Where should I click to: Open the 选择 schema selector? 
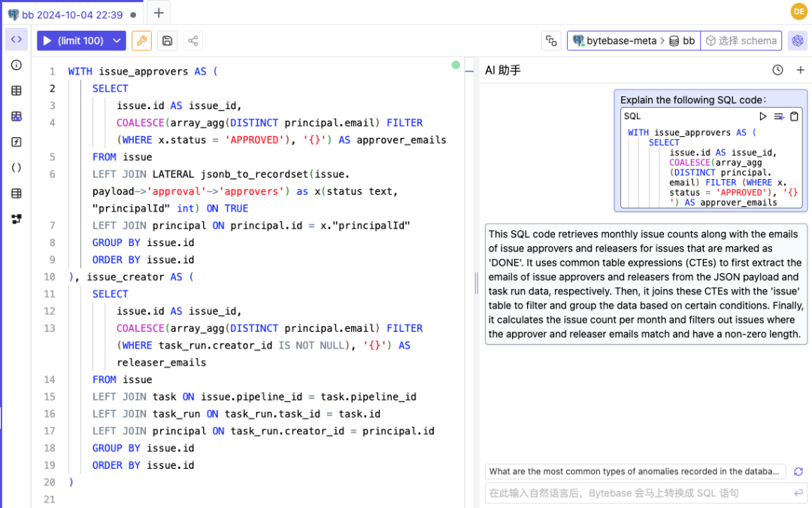(741, 40)
